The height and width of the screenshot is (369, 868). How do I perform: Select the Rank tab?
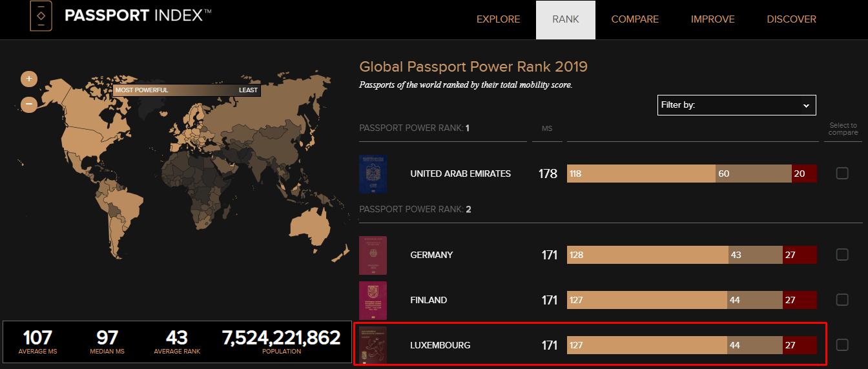566,20
